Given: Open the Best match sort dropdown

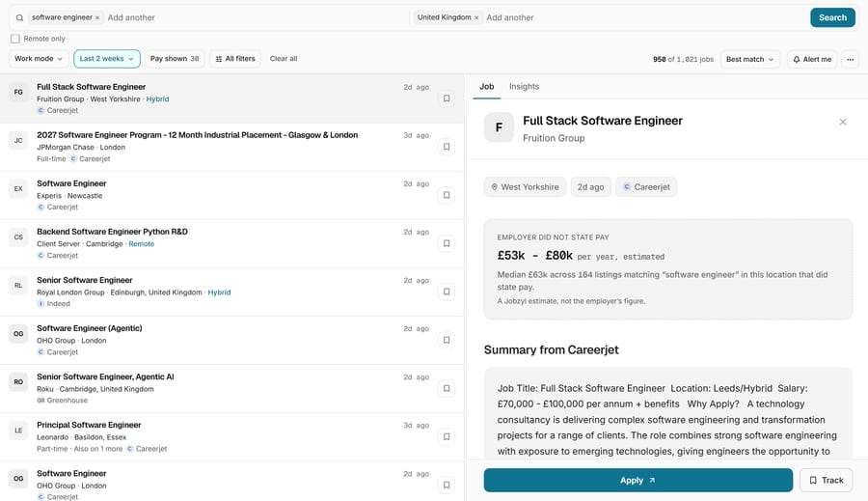Looking at the screenshot, I should click(750, 59).
